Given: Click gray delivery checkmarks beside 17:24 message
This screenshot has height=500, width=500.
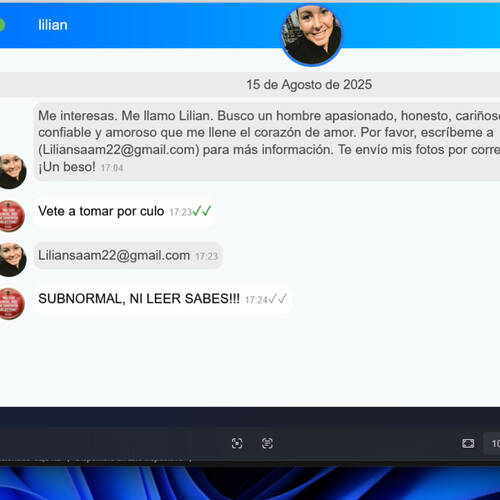Looking at the screenshot, I should 277,299.
